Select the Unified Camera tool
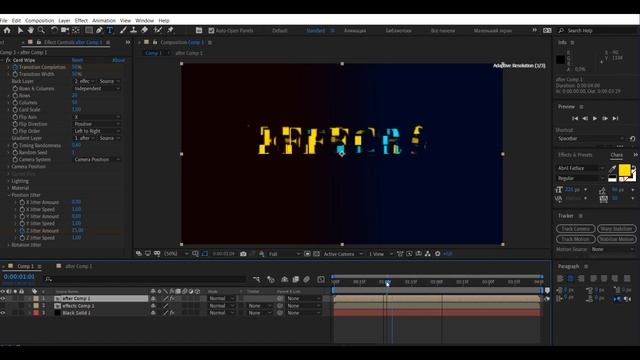This screenshot has width=640, height=360. pos(64,31)
